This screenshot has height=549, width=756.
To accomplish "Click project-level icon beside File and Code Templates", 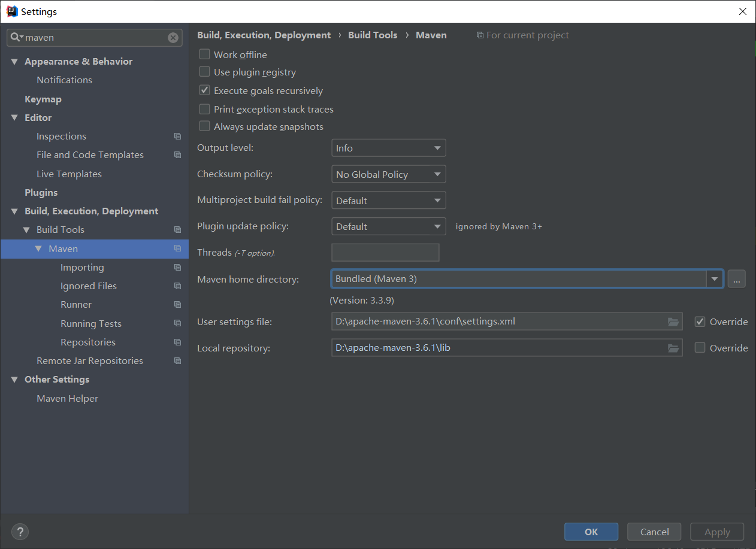I will (x=177, y=155).
